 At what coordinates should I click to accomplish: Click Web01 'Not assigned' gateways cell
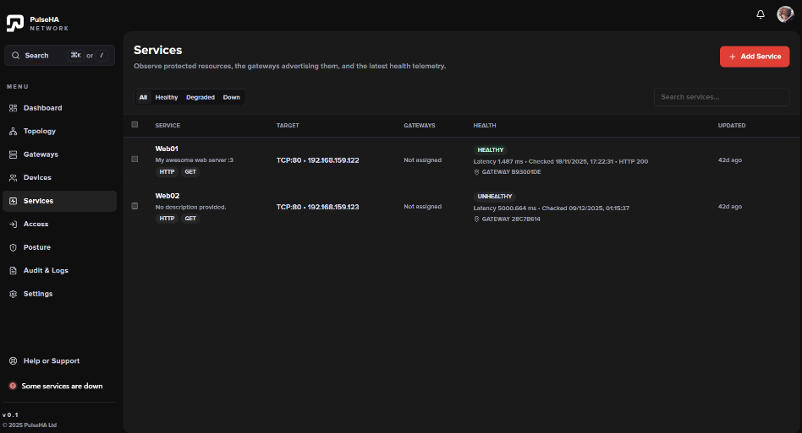point(422,161)
